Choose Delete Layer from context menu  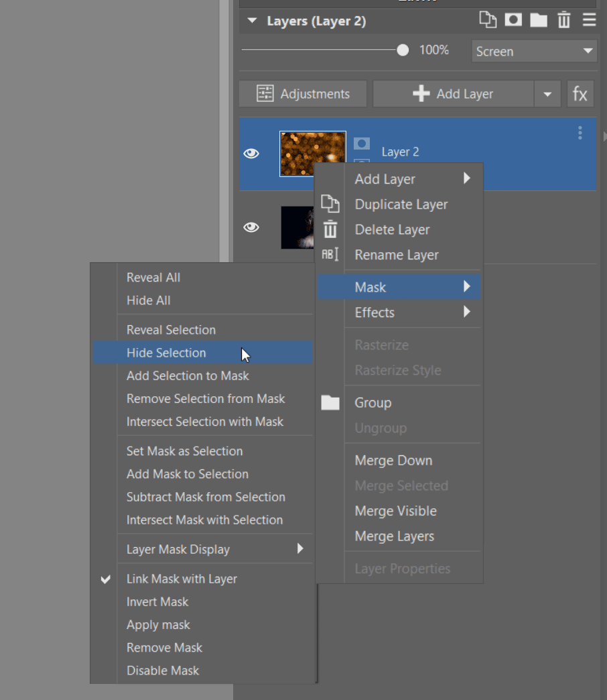tap(392, 230)
